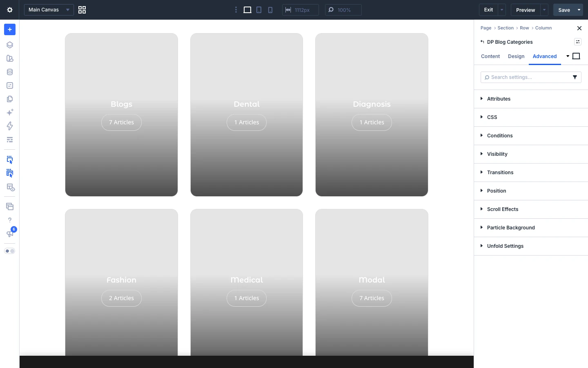Click the table-with-eye sidebar icon
The height and width of the screenshot is (368, 588).
(10, 187)
